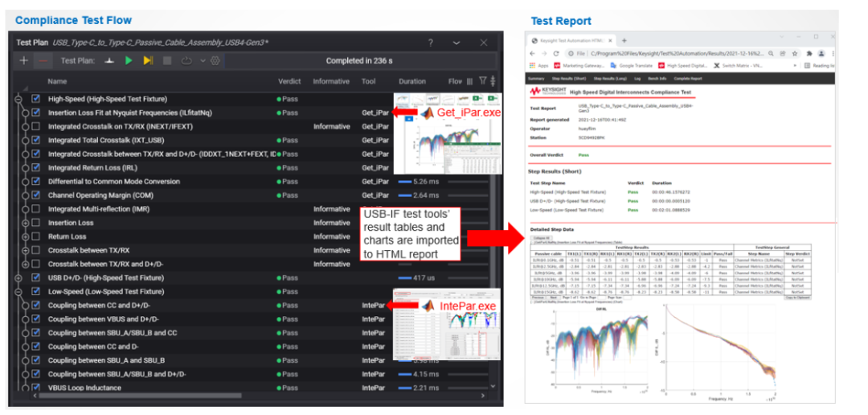The image size is (868, 415).
Task: Click the horizontal scrollbar in Test Plan panel
Action: [x=139, y=396]
